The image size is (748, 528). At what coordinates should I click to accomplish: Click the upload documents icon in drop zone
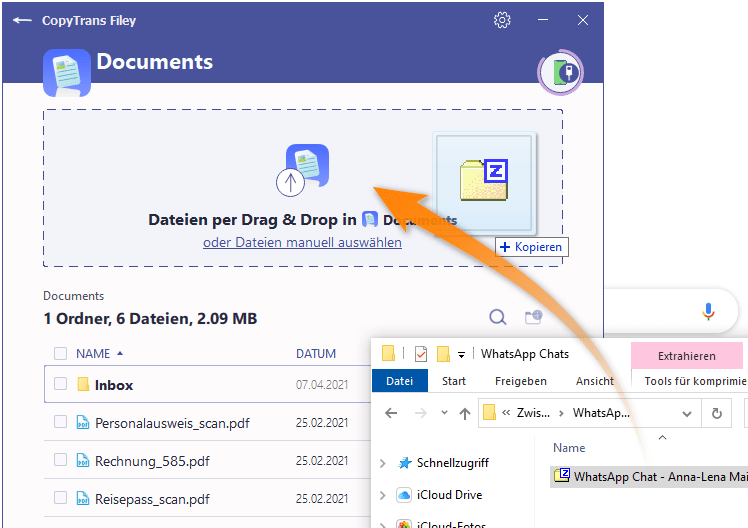pos(302,170)
